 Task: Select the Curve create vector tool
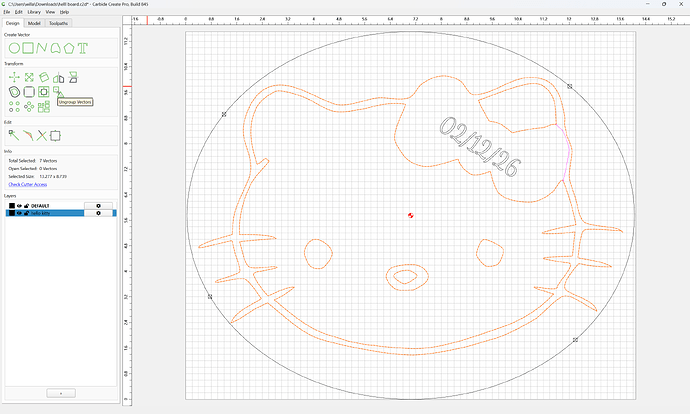click(55, 48)
